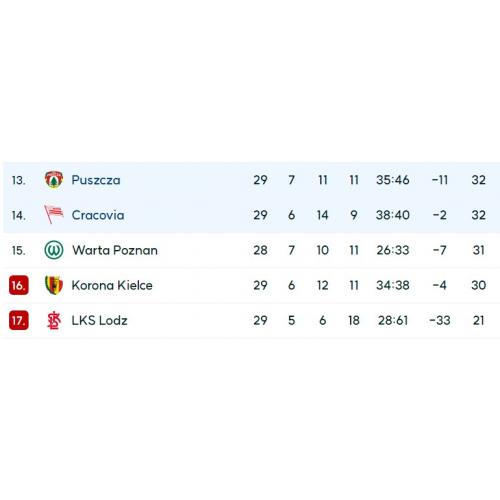Click LKS Lodz goal difference -33
The image size is (500, 500).
440,320
